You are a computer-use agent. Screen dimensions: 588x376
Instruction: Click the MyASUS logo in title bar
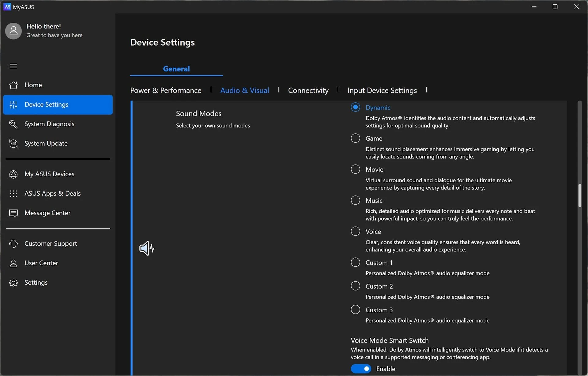(x=7, y=7)
